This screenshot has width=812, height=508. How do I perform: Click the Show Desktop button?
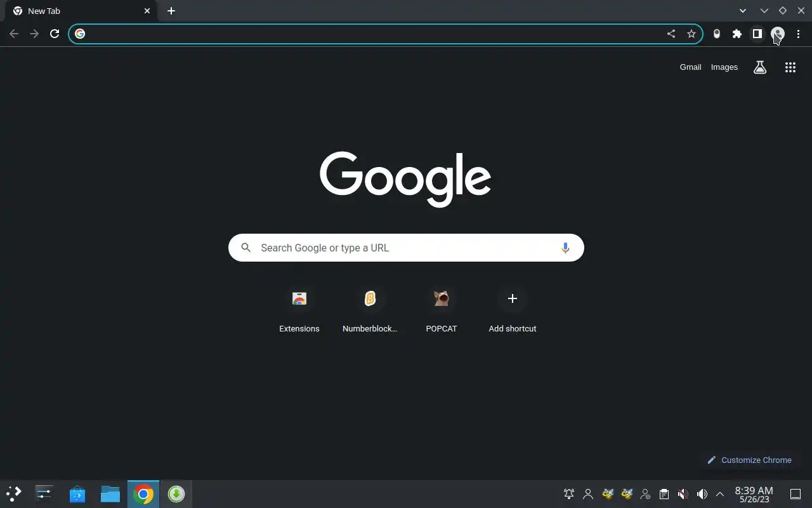[796, 494]
